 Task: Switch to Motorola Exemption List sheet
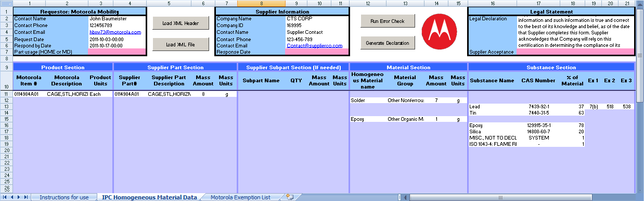tap(241, 197)
